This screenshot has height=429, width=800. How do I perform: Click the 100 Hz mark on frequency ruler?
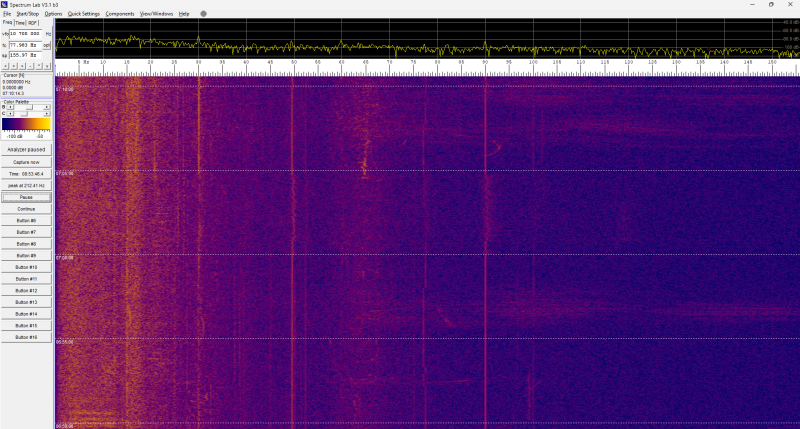coord(533,62)
